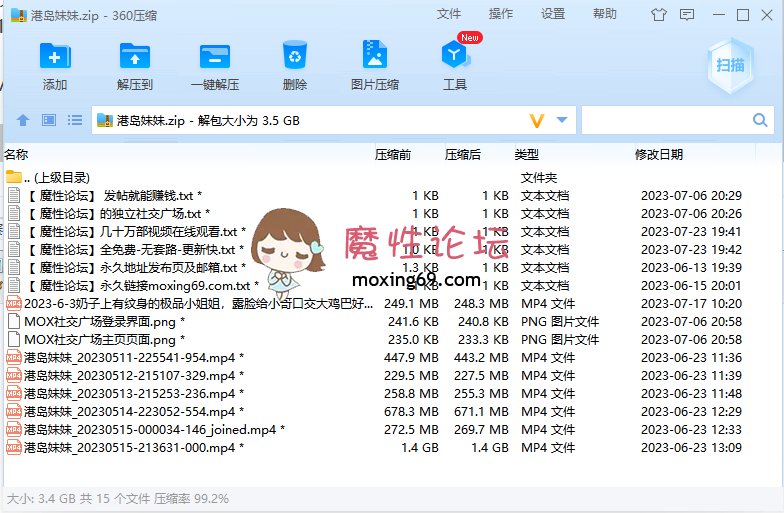Open the 帮助 (Help) menu
The image size is (784, 513).
click(604, 14)
